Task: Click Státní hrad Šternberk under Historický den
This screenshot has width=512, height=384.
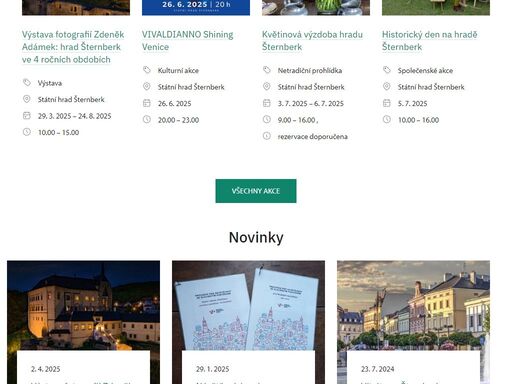Action: point(431,87)
